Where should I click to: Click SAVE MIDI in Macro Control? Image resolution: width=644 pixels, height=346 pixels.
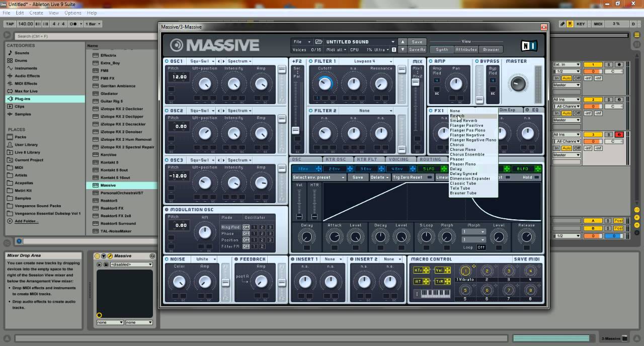pyautogui.click(x=527, y=259)
